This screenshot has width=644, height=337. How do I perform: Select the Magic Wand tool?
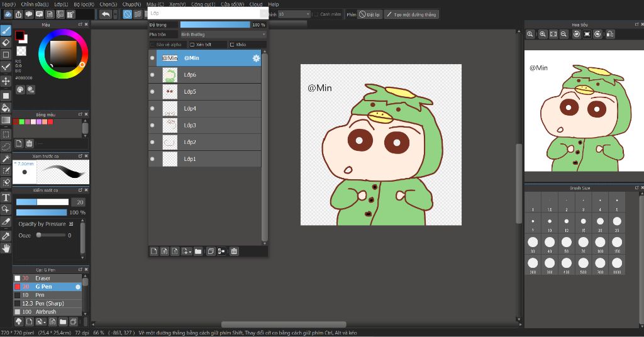coord(6,158)
